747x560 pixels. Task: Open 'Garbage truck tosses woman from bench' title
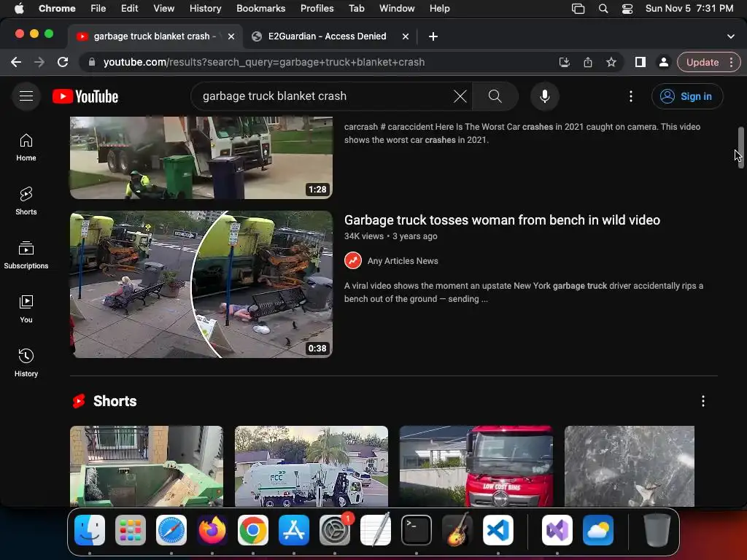tap(502, 220)
